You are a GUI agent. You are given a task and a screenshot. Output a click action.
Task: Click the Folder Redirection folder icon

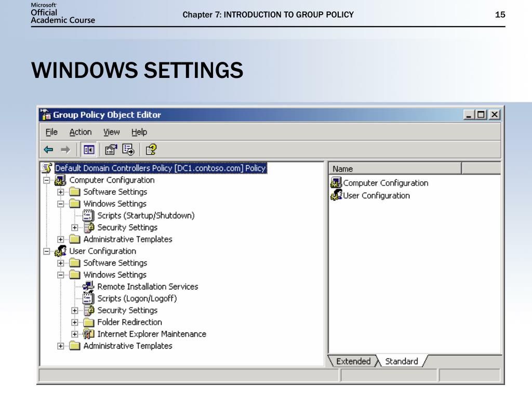click(x=88, y=322)
